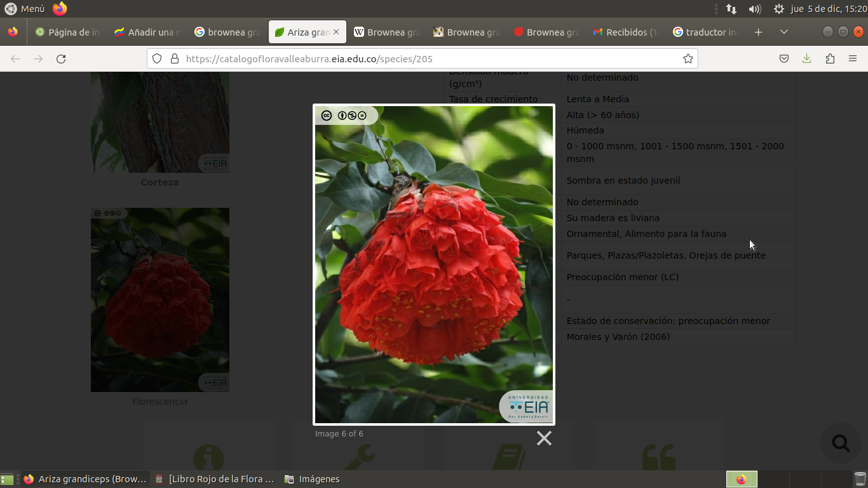This screenshot has width=868, height=488.
Task: Open the Firefox downloads panel
Action: (x=806, y=59)
